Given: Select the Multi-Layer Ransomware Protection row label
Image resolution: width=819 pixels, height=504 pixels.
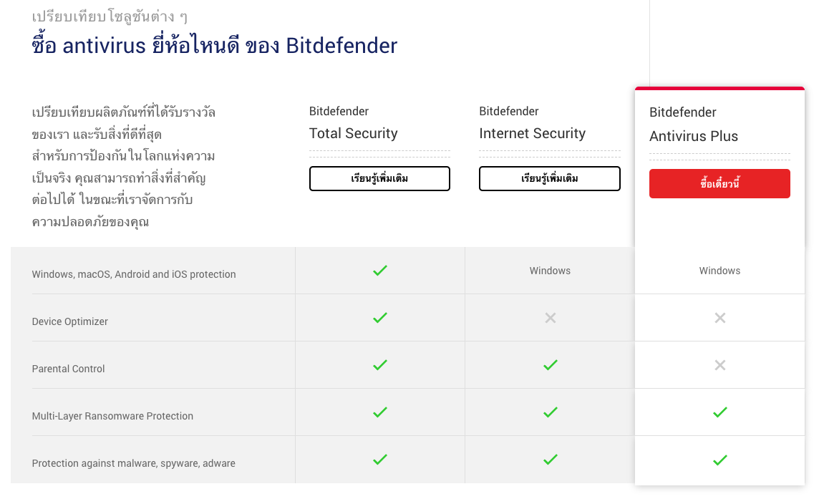Looking at the screenshot, I should pos(112,416).
